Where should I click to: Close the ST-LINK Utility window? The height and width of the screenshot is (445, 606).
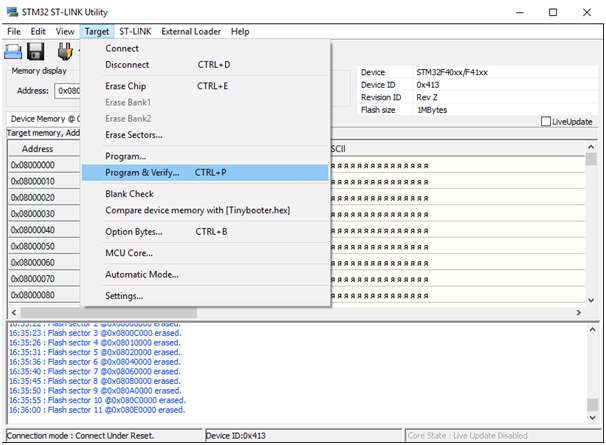pyautogui.click(x=587, y=12)
